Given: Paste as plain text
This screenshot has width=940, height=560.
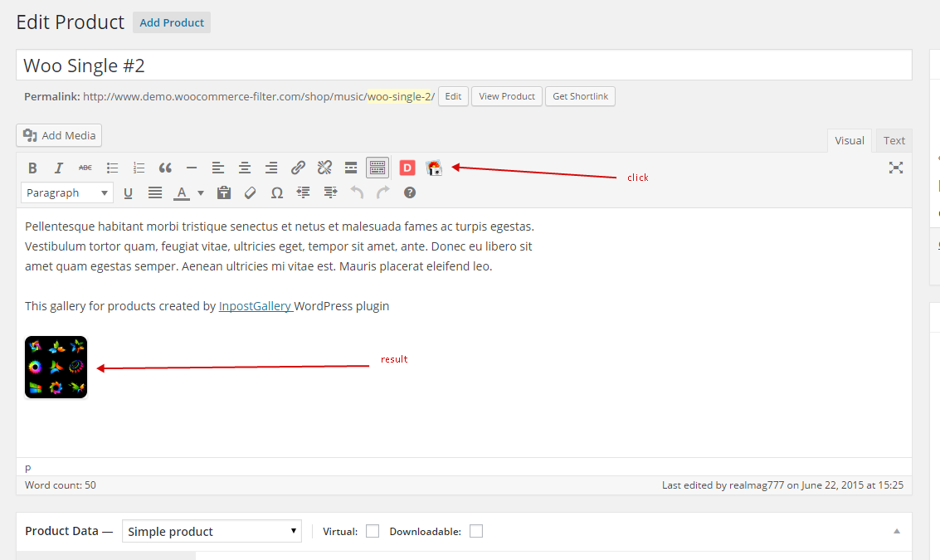Looking at the screenshot, I should pyautogui.click(x=224, y=193).
